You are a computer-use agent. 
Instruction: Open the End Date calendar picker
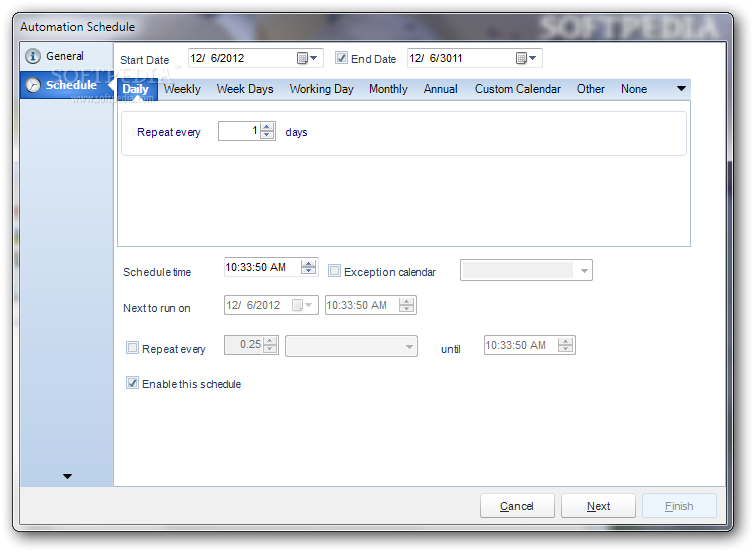pyautogui.click(x=526, y=58)
